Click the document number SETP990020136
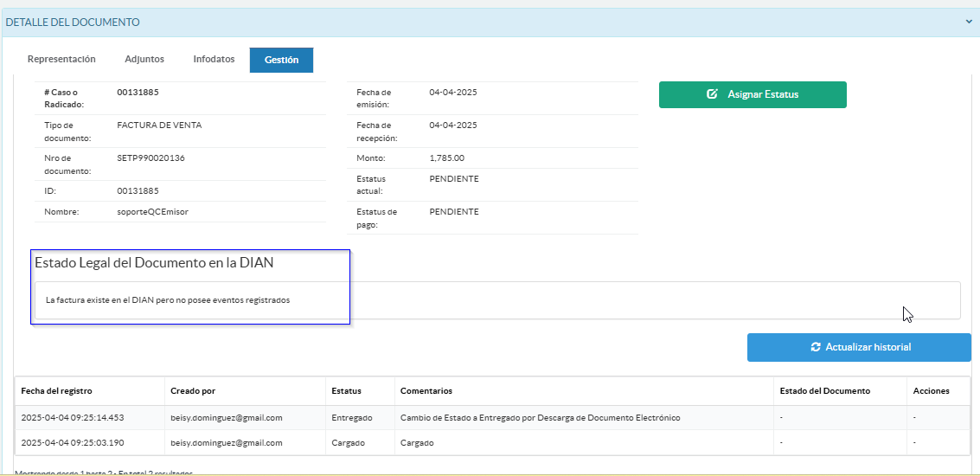 (x=151, y=158)
